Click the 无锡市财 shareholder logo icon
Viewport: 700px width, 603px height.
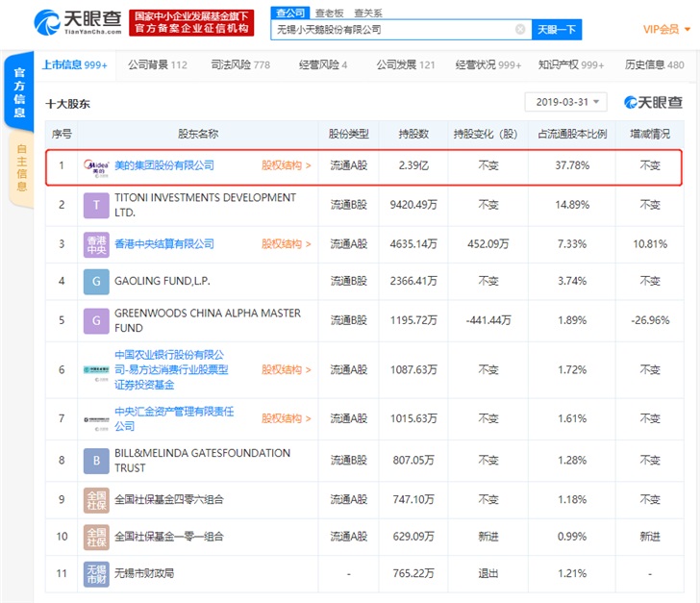tap(96, 573)
